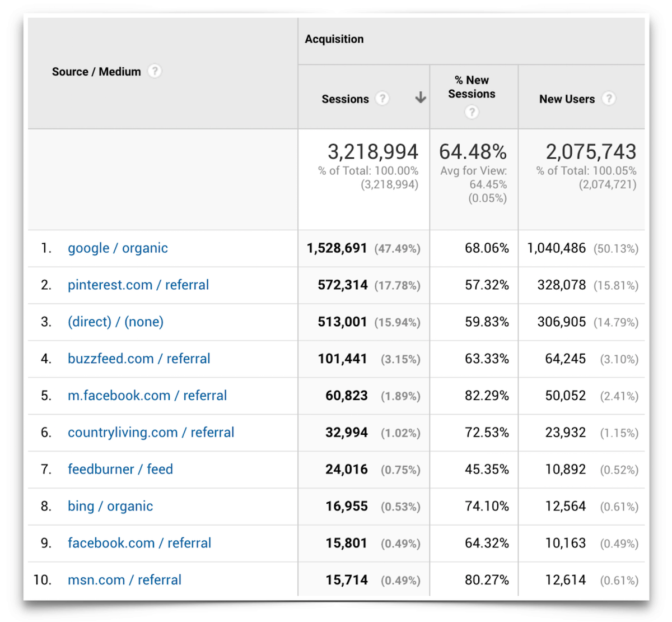The width and height of the screenshot is (672, 622).
Task: Click the Sessions column help icon
Action: pyautogui.click(x=382, y=99)
